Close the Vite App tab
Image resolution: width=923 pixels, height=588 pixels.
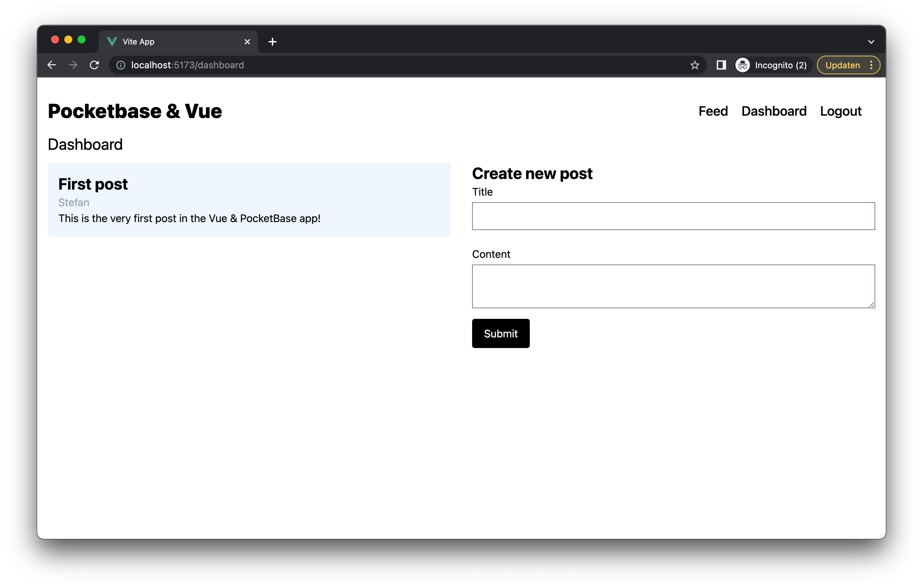point(247,42)
